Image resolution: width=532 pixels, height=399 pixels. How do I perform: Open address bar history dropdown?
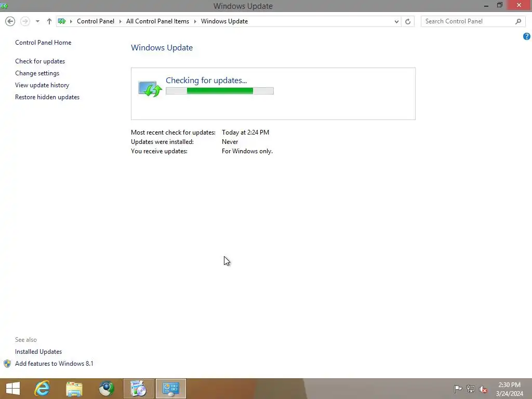396,21
